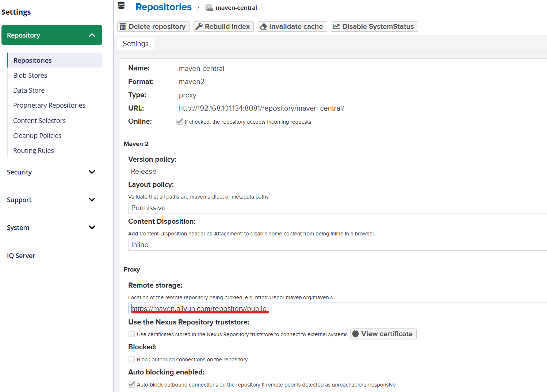547x392 pixels.
Task: Click the chart icon on Disable SystemStatus
Action: pyautogui.click(x=336, y=27)
